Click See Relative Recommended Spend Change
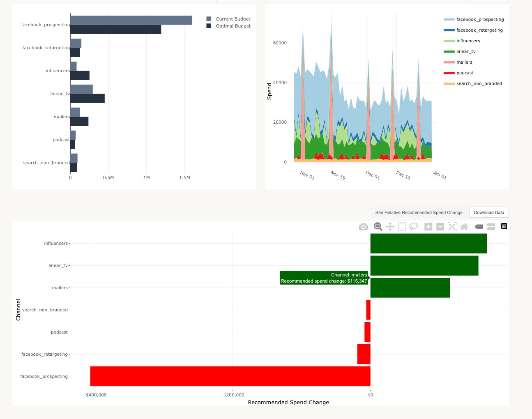This screenshot has width=532, height=419. [x=419, y=212]
